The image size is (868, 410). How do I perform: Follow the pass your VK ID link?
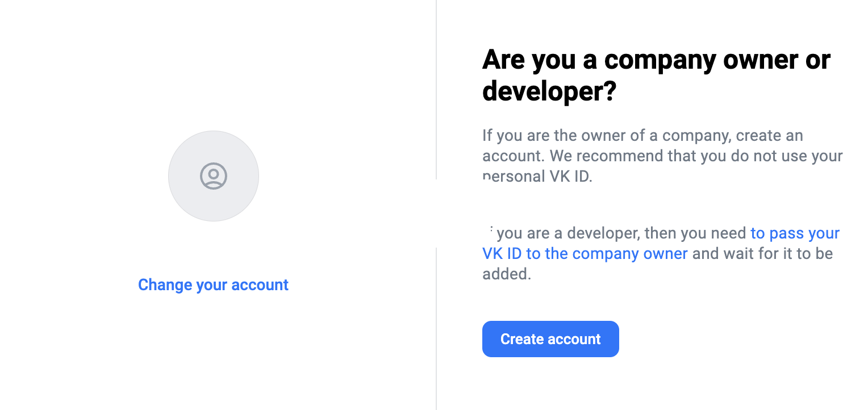[x=795, y=233]
